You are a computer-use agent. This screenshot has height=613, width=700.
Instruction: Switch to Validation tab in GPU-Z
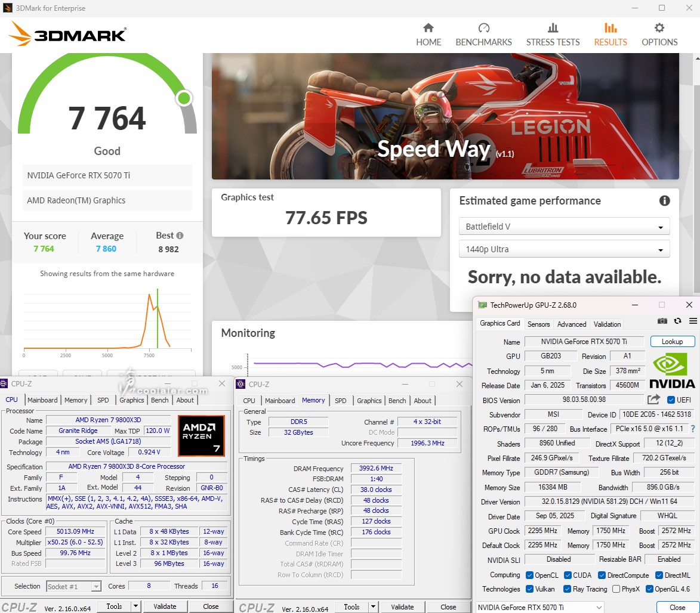[607, 324]
